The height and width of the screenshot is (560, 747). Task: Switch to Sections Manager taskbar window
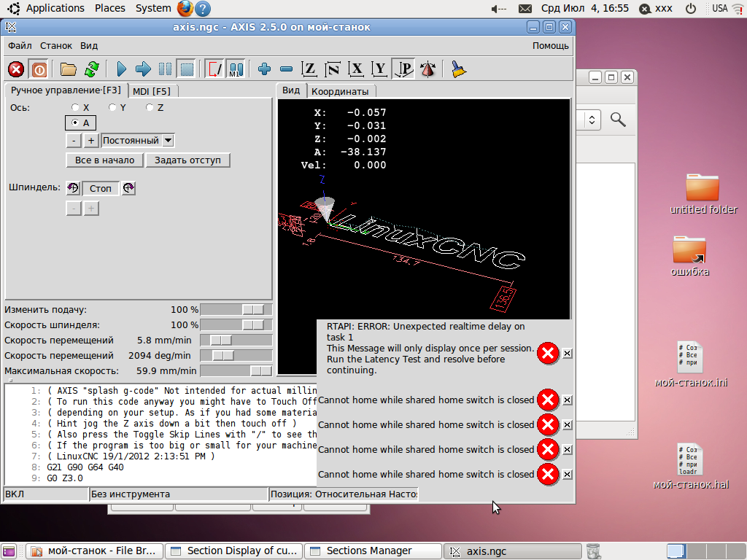(373, 551)
